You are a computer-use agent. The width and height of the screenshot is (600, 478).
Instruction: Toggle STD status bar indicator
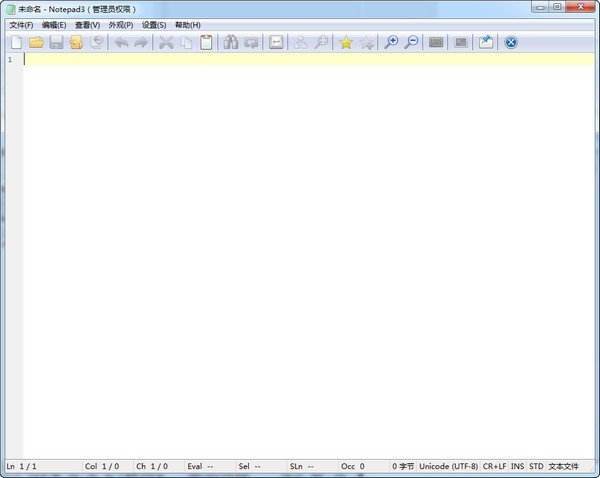click(x=536, y=466)
